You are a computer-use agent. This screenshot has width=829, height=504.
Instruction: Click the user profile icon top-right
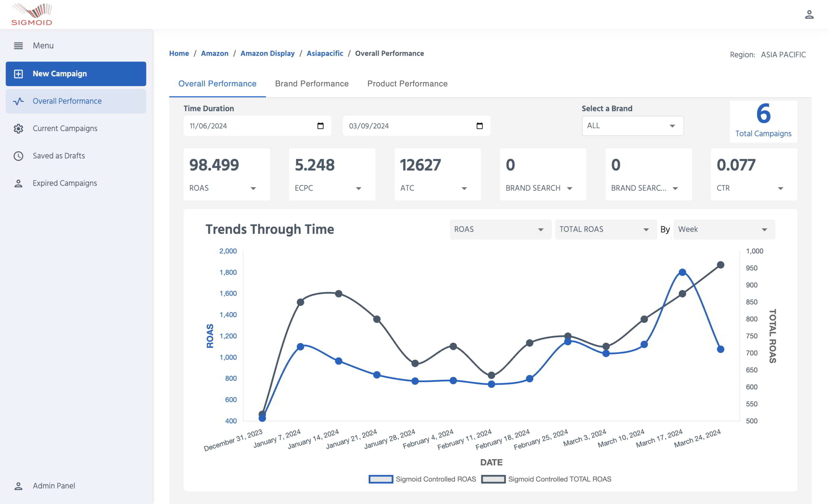coord(809,15)
